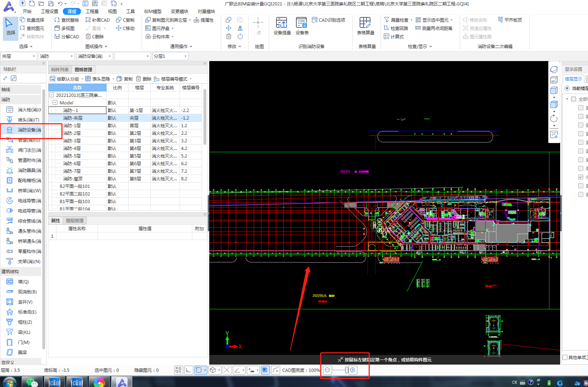The image size is (588, 387).
Task: Select 桥架(消)(W) in the navigation bar
Action: click(24, 190)
